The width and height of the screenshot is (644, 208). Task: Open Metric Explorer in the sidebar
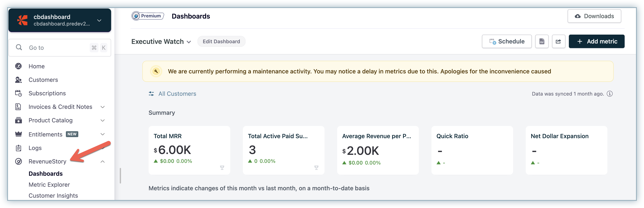point(49,185)
